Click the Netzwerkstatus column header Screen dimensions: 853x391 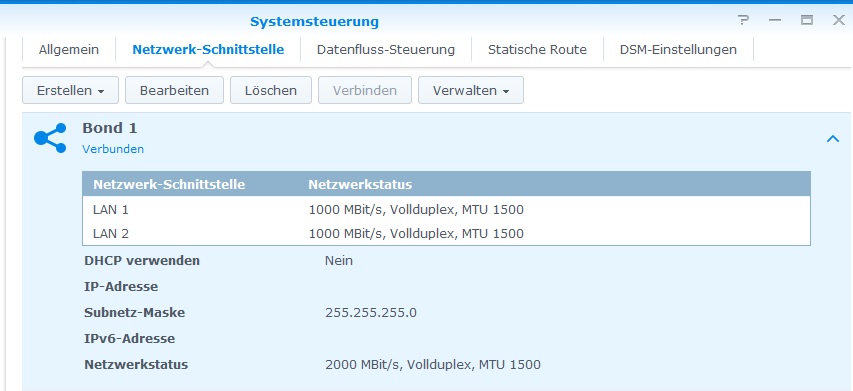click(360, 184)
